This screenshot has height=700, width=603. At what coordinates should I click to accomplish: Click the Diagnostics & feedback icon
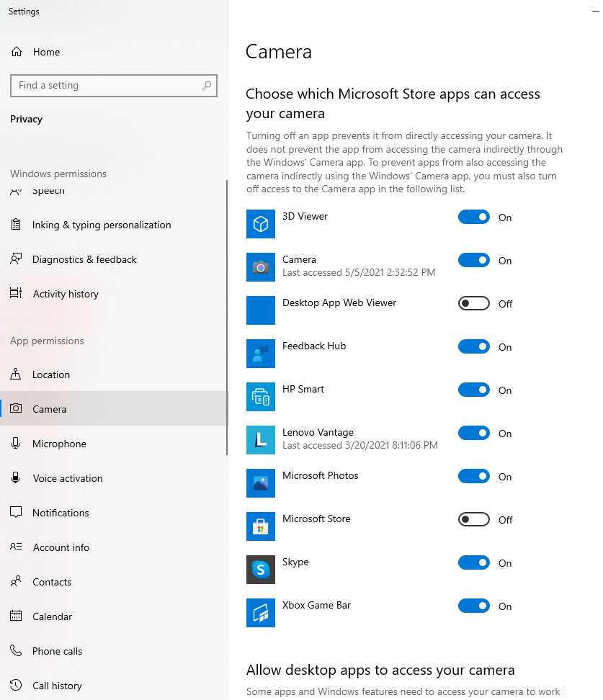pos(16,259)
